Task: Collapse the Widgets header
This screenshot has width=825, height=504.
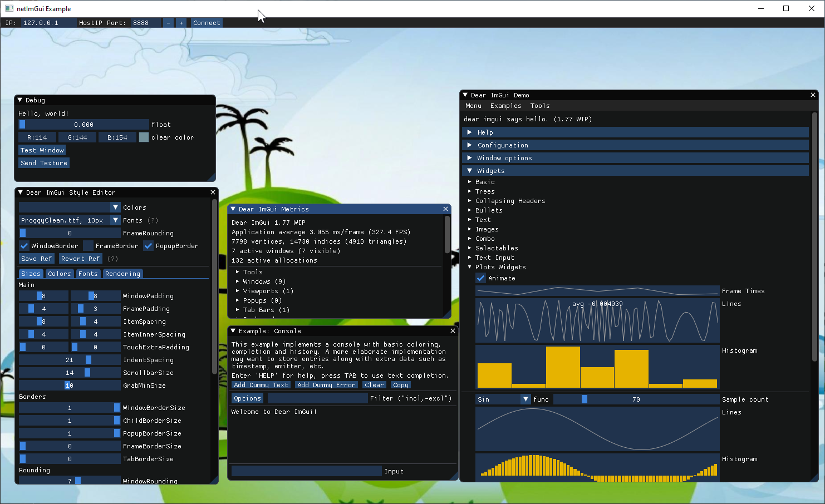Action: 635,171
